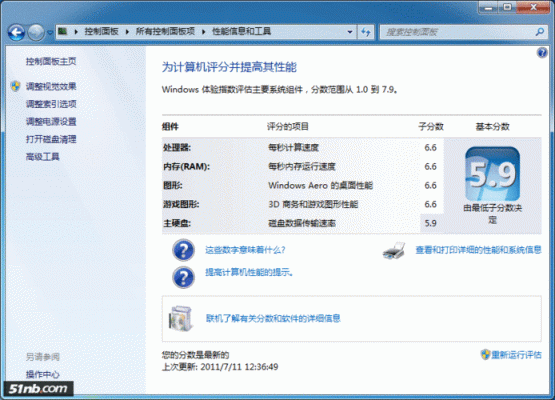Open 打开磁盘清理 link
The width and height of the screenshot is (555, 400).
pyautogui.click(x=51, y=139)
